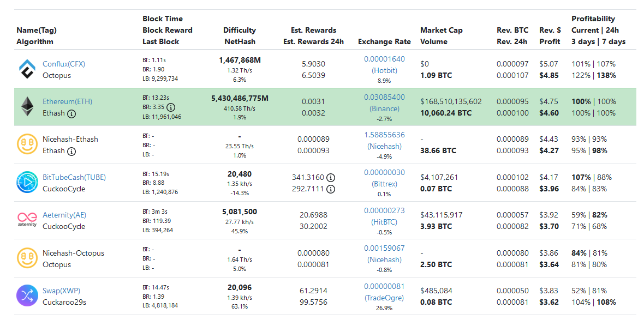Open the Conflux(CFX) coin link
The width and height of the screenshot is (644, 326).
pyautogui.click(x=64, y=64)
